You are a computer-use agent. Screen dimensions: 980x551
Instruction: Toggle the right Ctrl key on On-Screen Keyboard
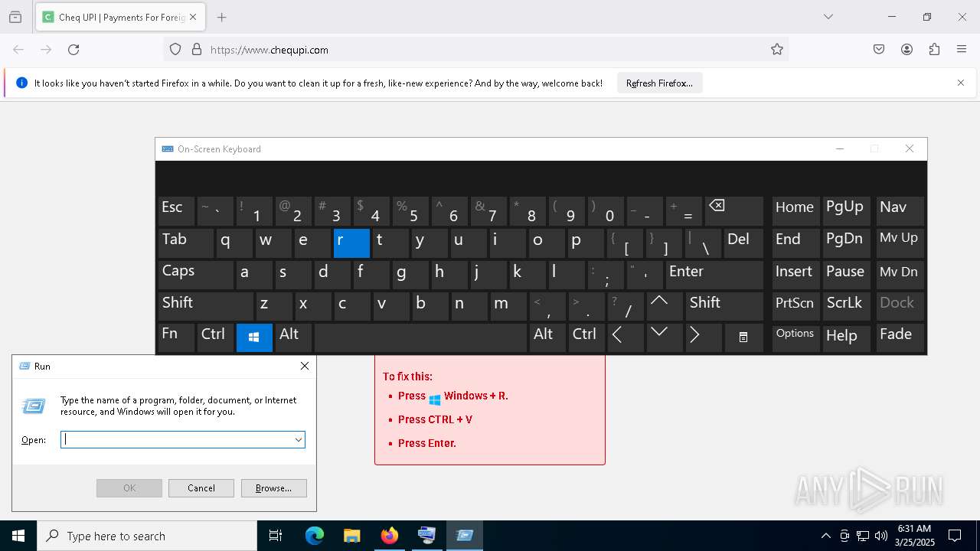coord(586,337)
